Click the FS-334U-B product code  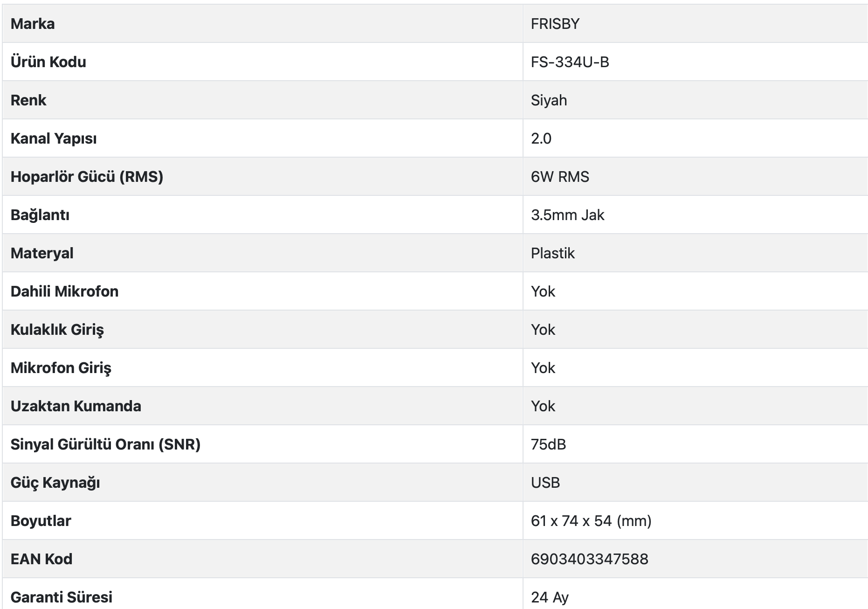point(570,62)
